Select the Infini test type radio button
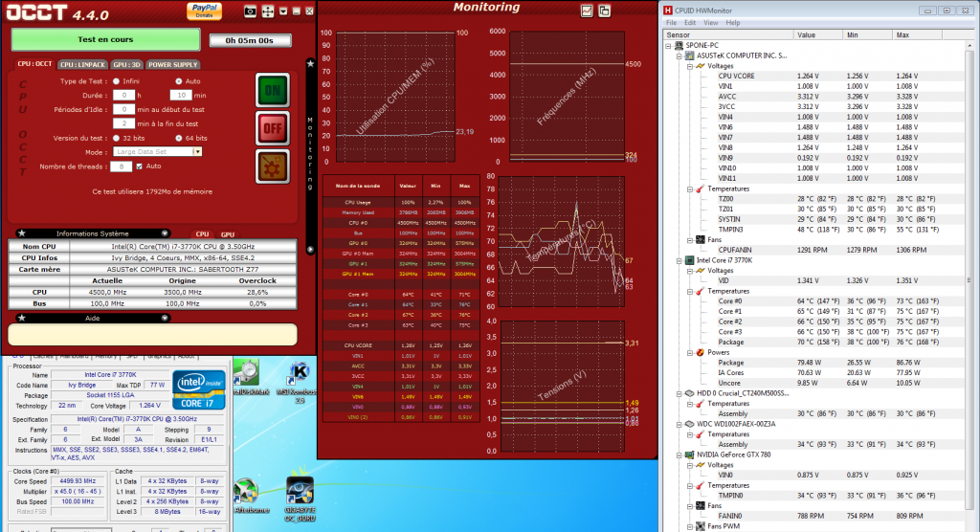This screenshot has height=532, width=980. coord(116,81)
